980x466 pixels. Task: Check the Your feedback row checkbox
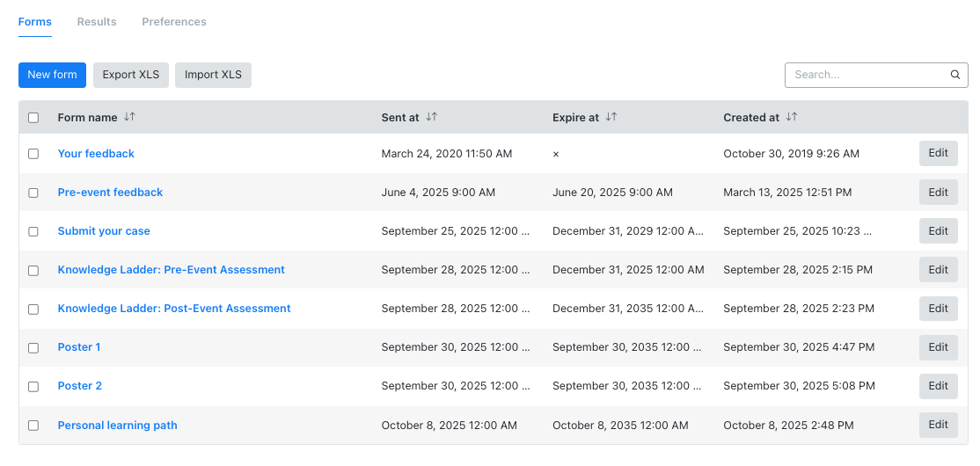point(33,154)
